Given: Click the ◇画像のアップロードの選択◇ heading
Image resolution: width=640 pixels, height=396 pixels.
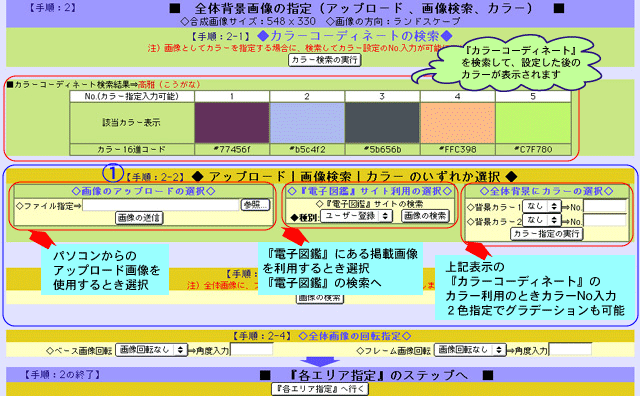Looking at the screenshot, I should [143, 191].
